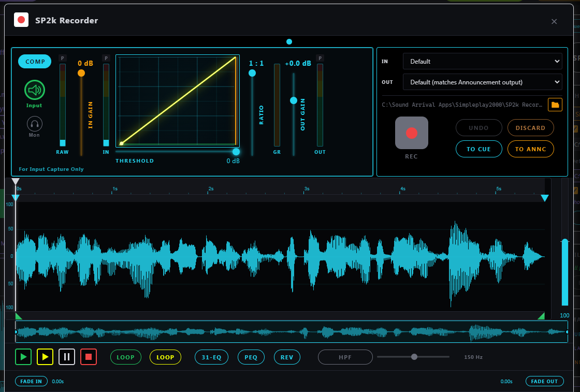Image resolution: width=580 pixels, height=392 pixels.
Task: Click the 0 dB threshold value
Action: pyautogui.click(x=233, y=161)
